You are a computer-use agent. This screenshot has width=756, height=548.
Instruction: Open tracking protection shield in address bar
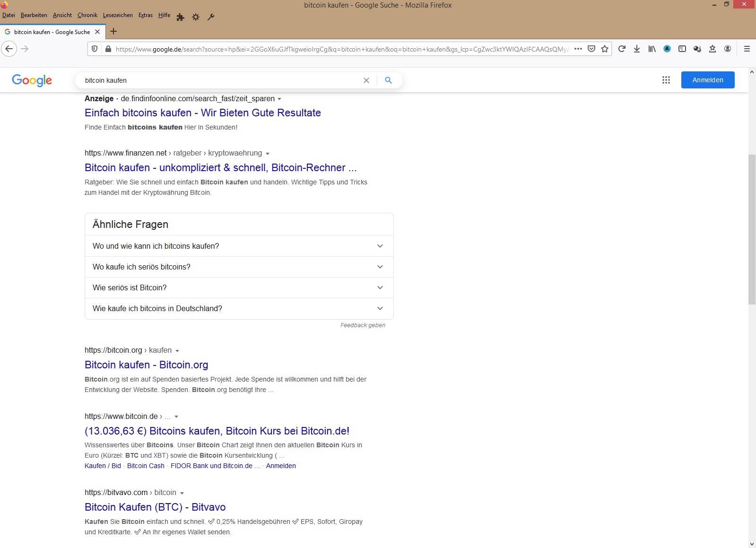coord(95,49)
